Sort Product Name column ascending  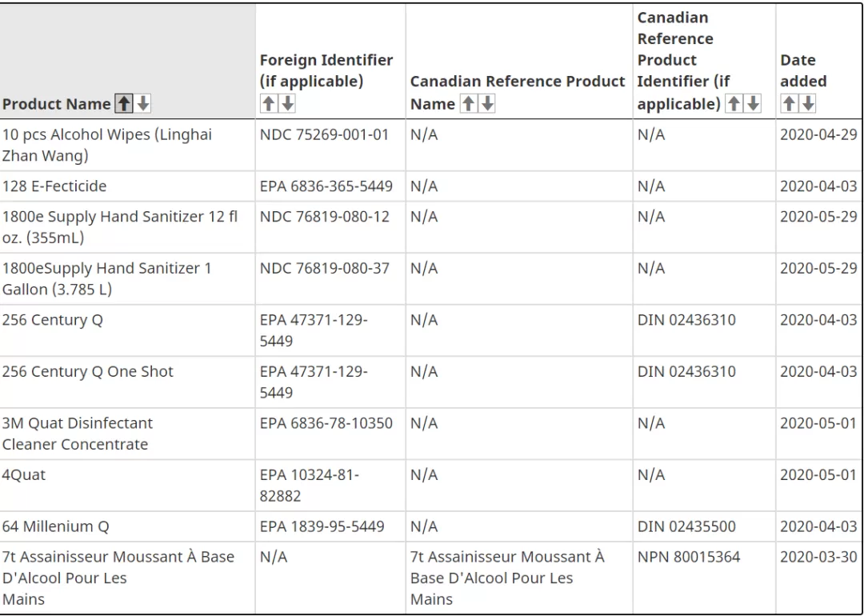(124, 103)
